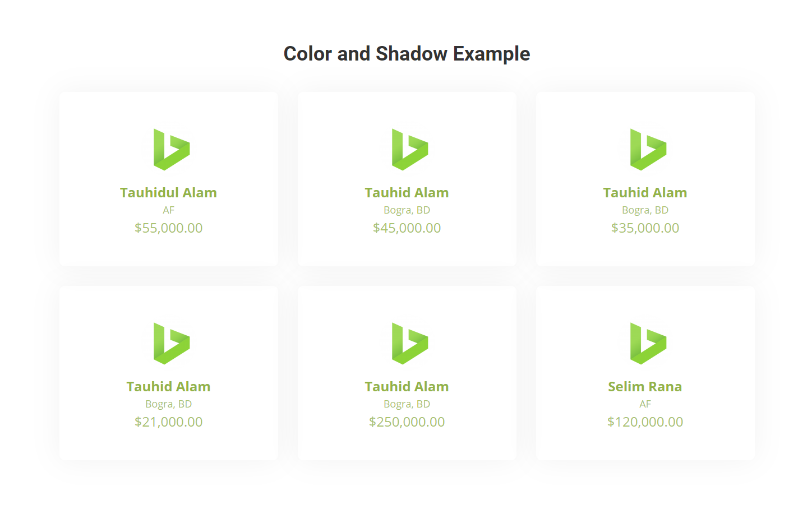Viewport: 812px width, 509px height.
Task: Click the AF label under Tauhidul Alam
Action: click(168, 210)
